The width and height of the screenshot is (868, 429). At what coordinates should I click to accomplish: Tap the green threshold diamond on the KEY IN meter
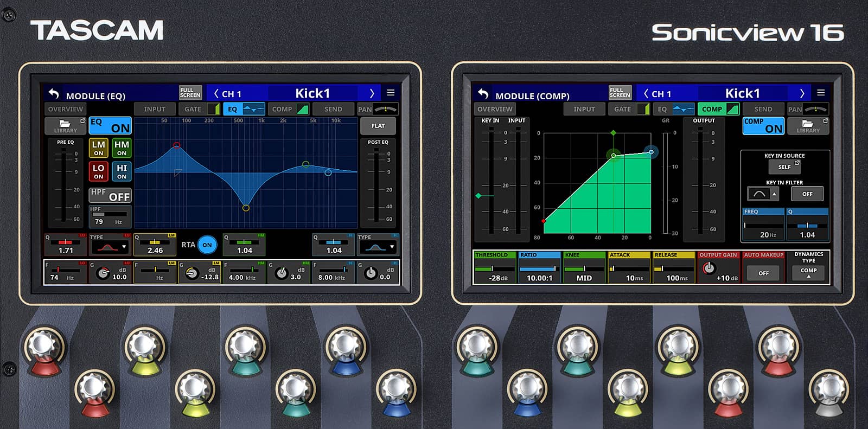coord(478,196)
